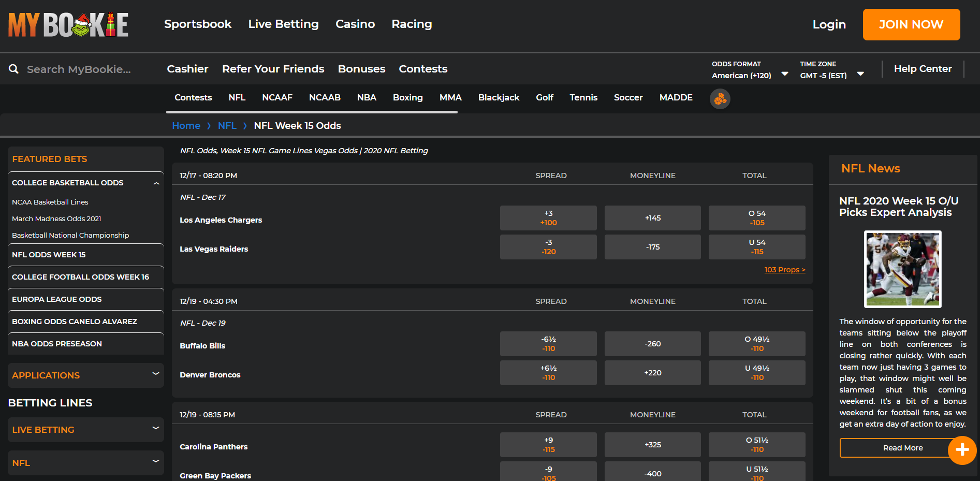The width and height of the screenshot is (980, 481).
Task: Select Bills -6½ spread bet
Action: [x=548, y=344]
